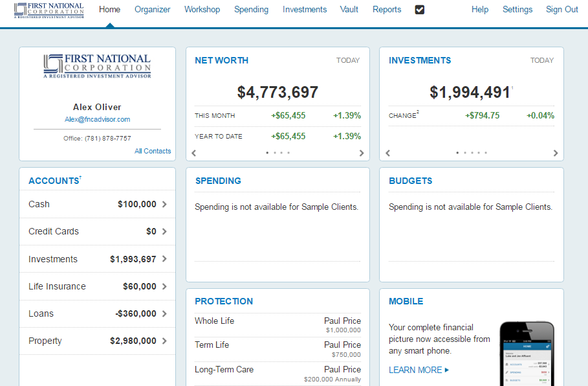Expand the Credit Cards account chevron

pos(164,232)
